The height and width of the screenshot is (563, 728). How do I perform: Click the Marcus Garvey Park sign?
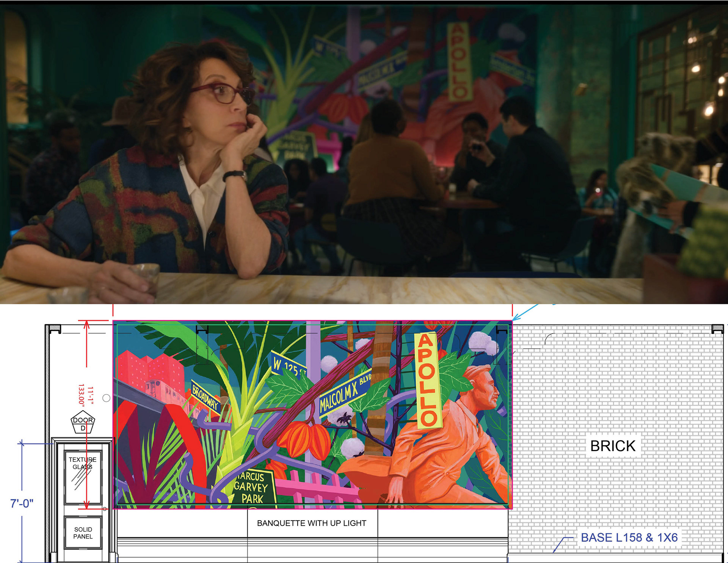pos(252,488)
